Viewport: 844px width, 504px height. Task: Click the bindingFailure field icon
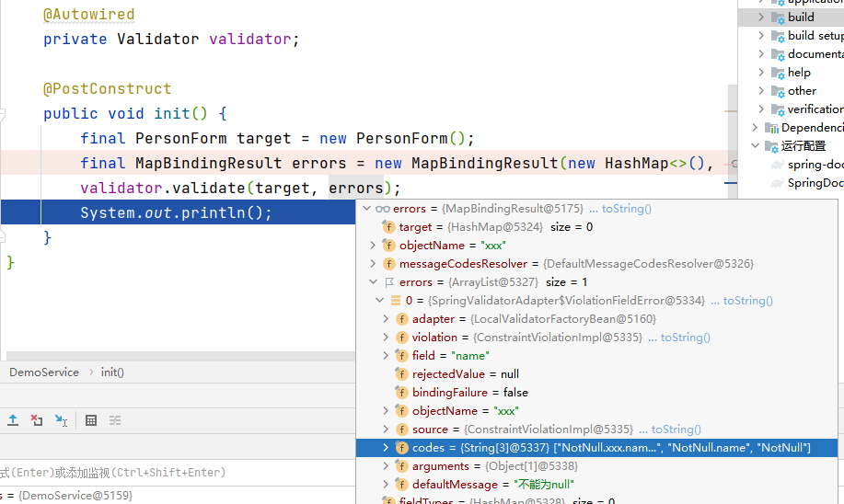401,392
